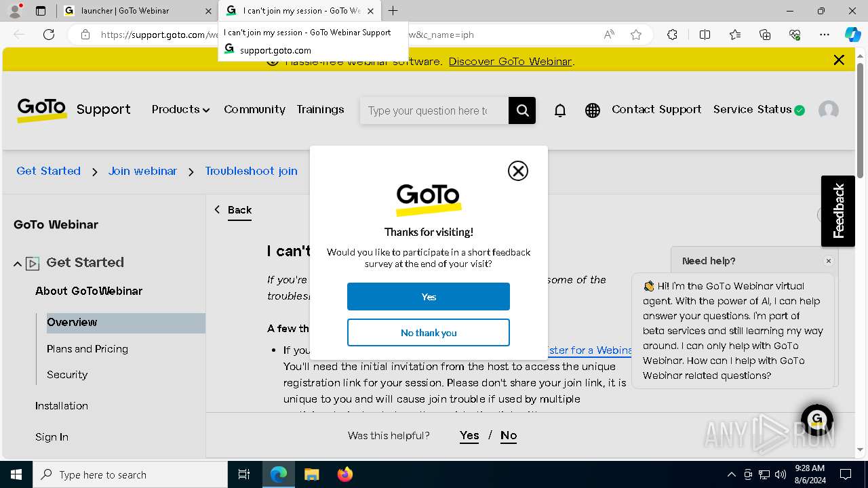Navigate to Get Started breadcrumb

point(48,171)
